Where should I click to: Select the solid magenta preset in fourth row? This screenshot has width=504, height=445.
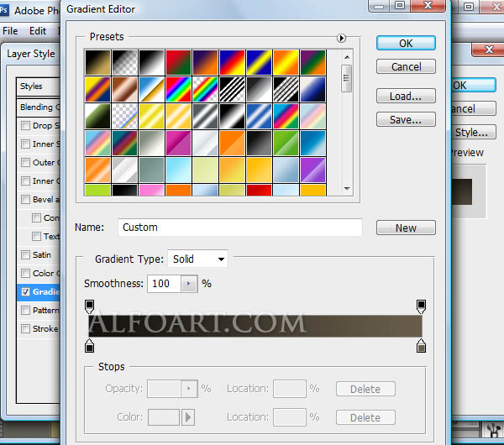coord(178,144)
